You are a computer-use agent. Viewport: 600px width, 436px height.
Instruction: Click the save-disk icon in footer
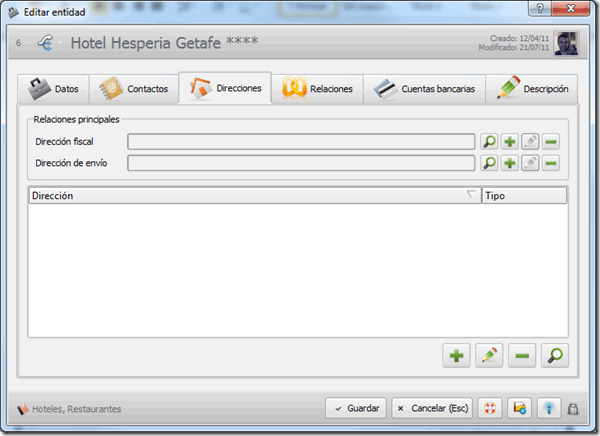(x=520, y=408)
